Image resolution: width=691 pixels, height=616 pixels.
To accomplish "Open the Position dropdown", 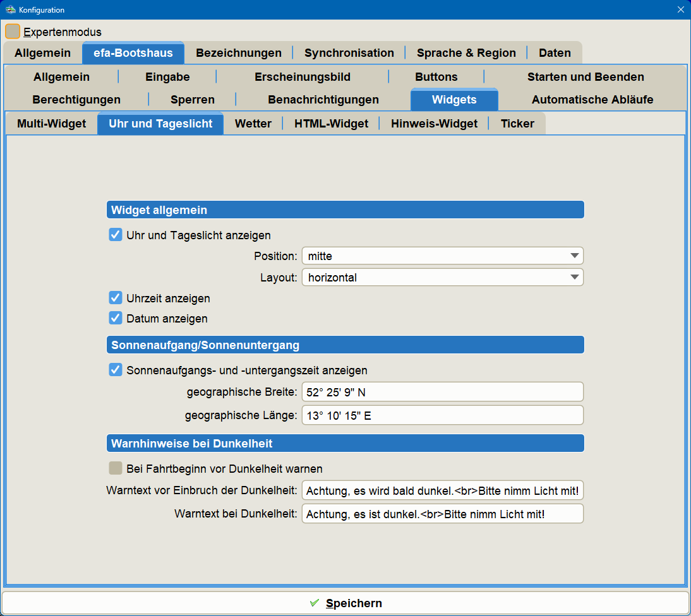I will click(442, 256).
